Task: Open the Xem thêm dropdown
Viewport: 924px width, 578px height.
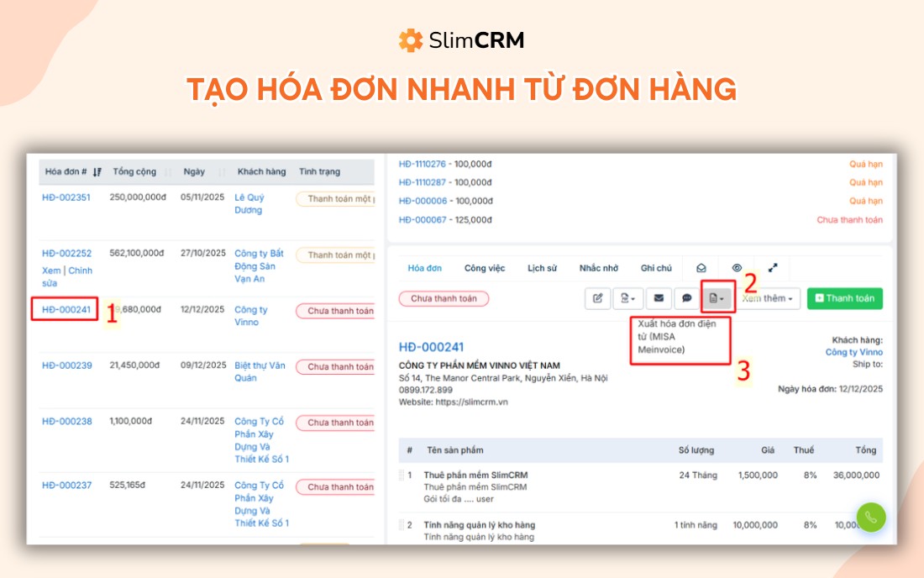Action: pyautogui.click(x=768, y=298)
